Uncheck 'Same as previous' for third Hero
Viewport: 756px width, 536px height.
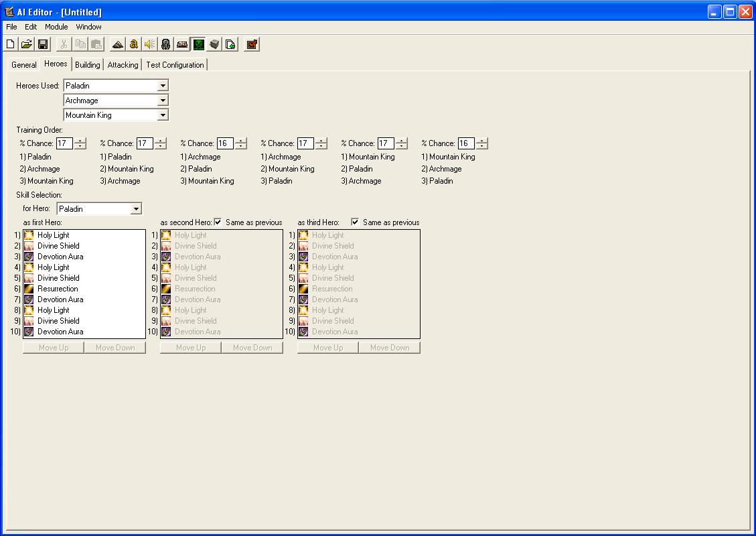coord(355,222)
